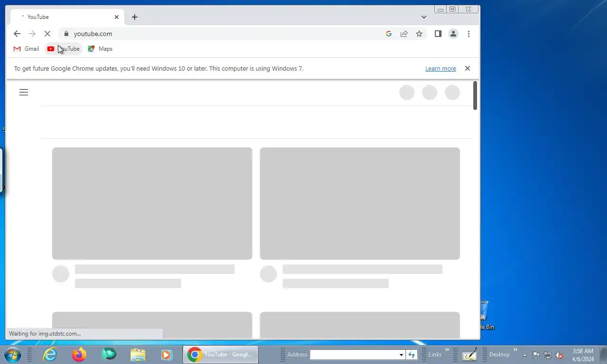Image resolution: width=607 pixels, height=364 pixels.
Task: Open Chrome three-dot menu
Action: coord(469,34)
